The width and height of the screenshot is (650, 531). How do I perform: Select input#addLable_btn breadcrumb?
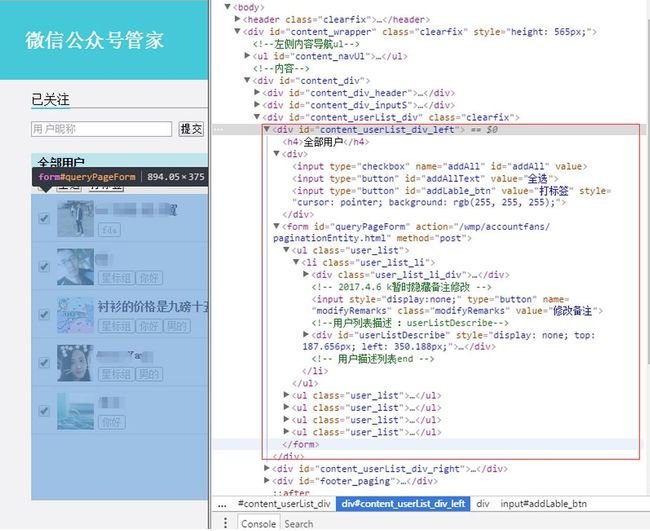[x=543, y=504]
